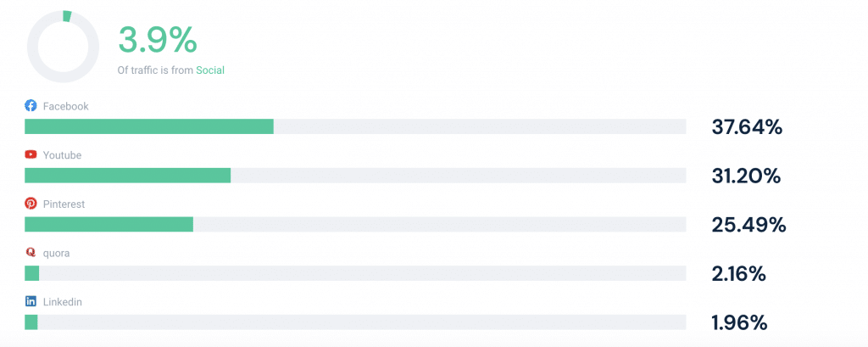Click the Youtube play icon
868x347 pixels.
pos(31,154)
